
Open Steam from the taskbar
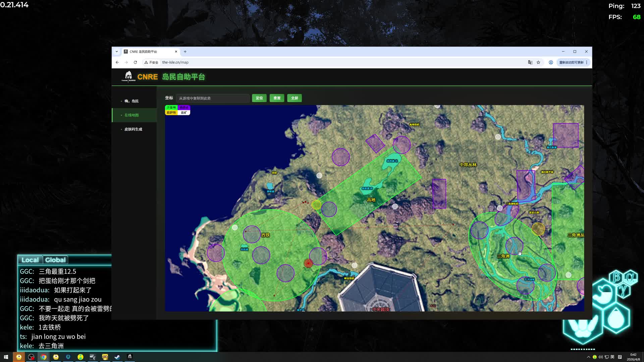[x=117, y=357]
